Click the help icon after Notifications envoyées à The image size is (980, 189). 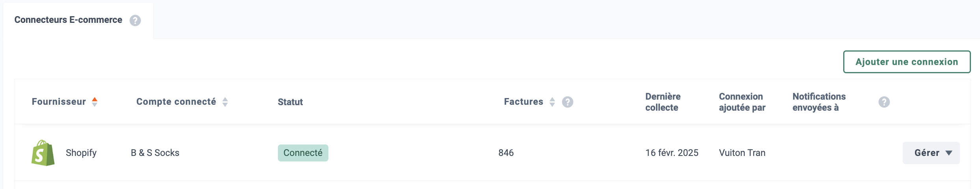pyautogui.click(x=884, y=102)
